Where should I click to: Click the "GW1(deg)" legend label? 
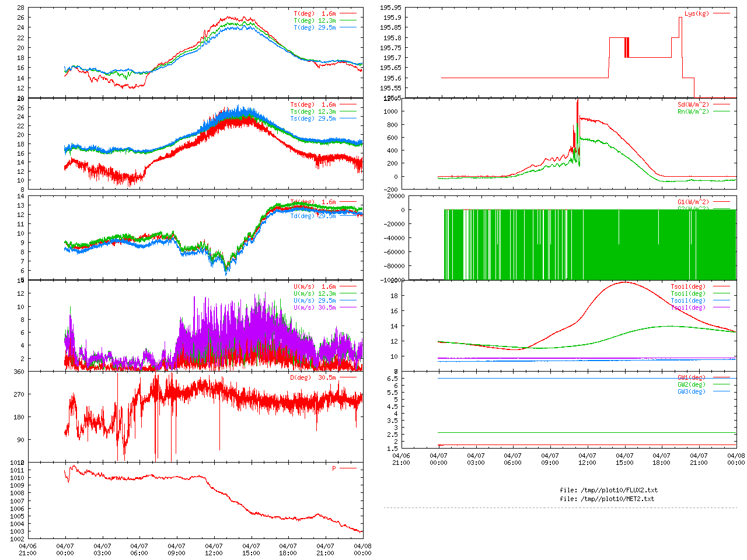point(691,377)
